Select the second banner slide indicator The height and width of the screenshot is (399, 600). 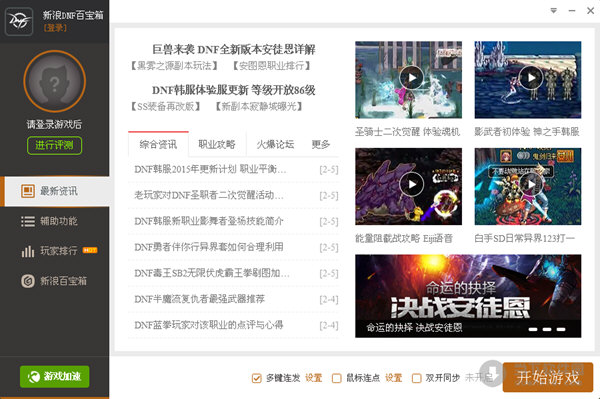[547, 329]
